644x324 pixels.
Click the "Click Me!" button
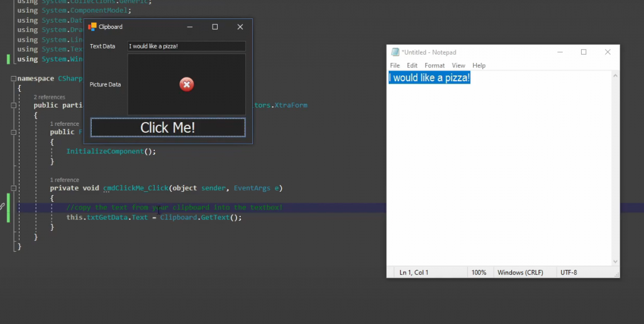point(168,127)
